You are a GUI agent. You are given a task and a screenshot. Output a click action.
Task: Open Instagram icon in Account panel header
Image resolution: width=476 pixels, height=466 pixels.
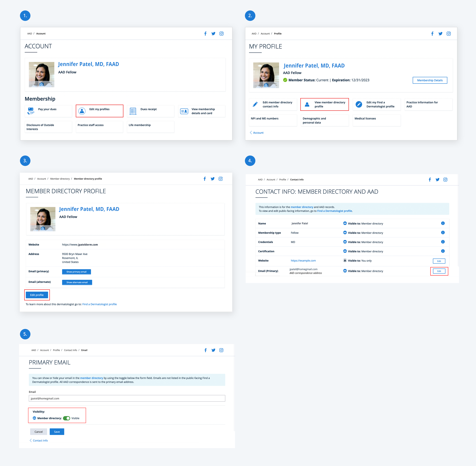(221, 34)
